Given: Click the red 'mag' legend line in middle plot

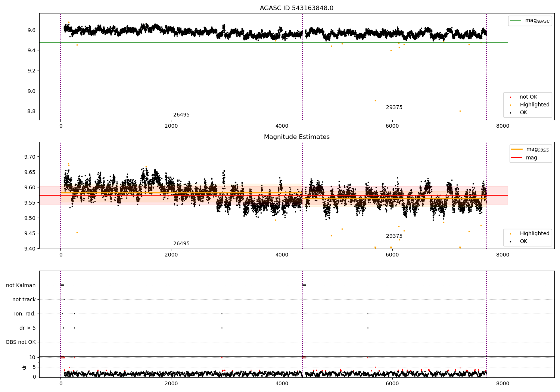Looking at the screenshot, I should click(517, 158).
